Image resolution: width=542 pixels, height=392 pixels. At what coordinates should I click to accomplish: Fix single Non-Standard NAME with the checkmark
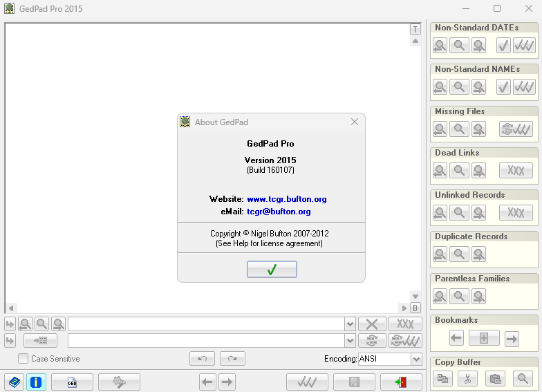coord(503,87)
